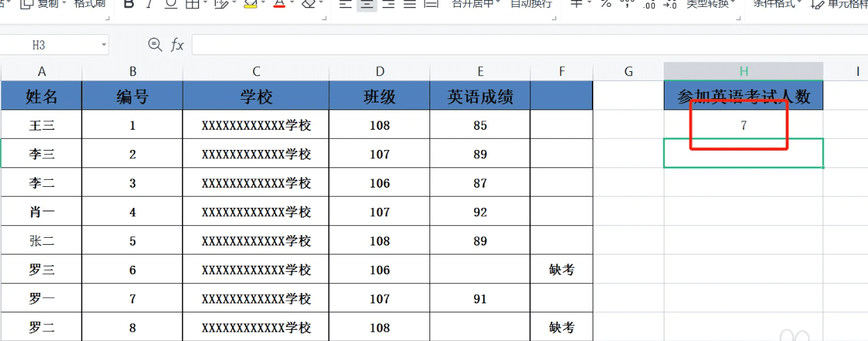The image size is (868, 341).
Task: Toggle bold formatting with the B icon
Action: 128,3
